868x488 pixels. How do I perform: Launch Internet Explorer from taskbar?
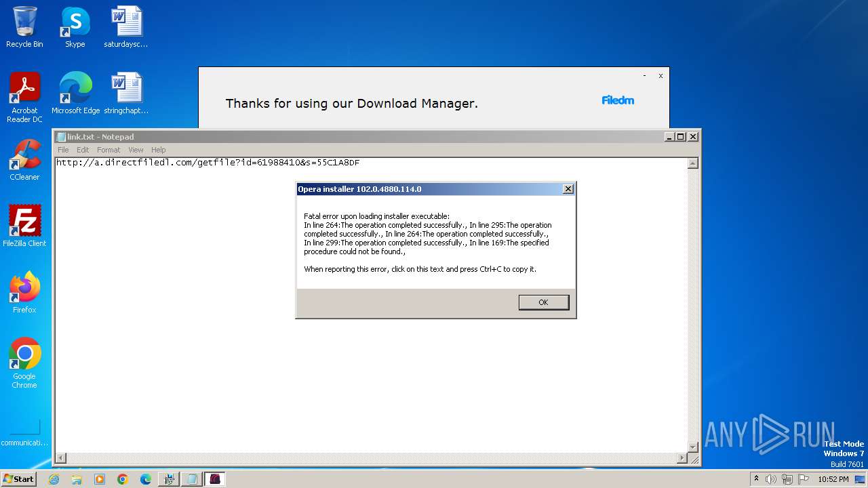click(x=54, y=479)
